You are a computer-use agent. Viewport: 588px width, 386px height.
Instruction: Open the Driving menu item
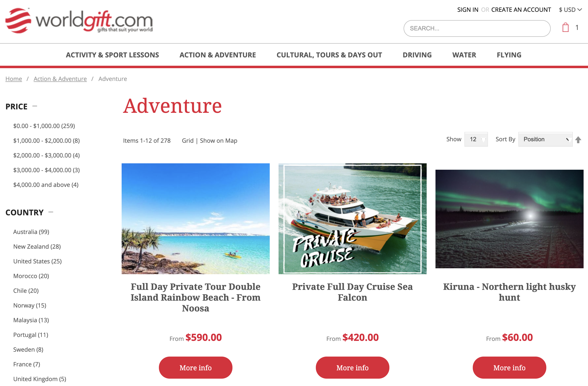417,55
